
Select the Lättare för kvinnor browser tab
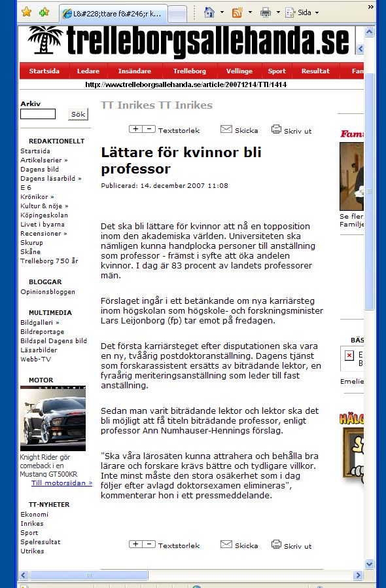[x=113, y=14]
